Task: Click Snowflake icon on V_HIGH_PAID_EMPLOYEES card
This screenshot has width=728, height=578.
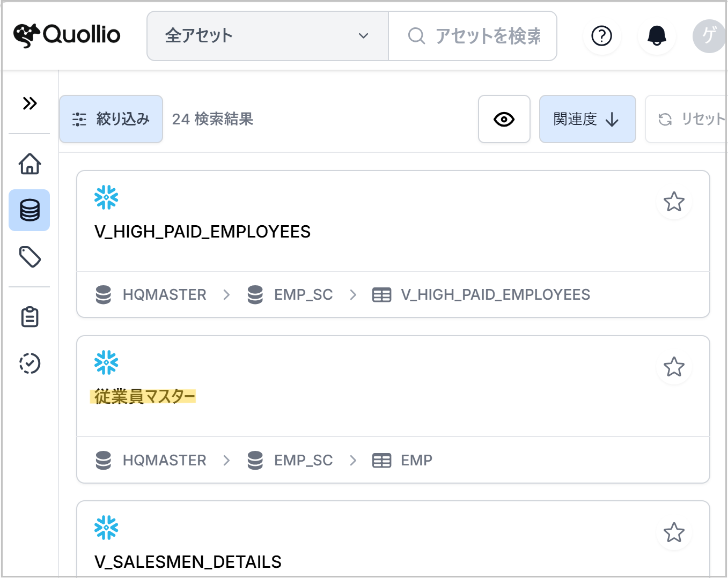Action: pyautogui.click(x=106, y=197)
